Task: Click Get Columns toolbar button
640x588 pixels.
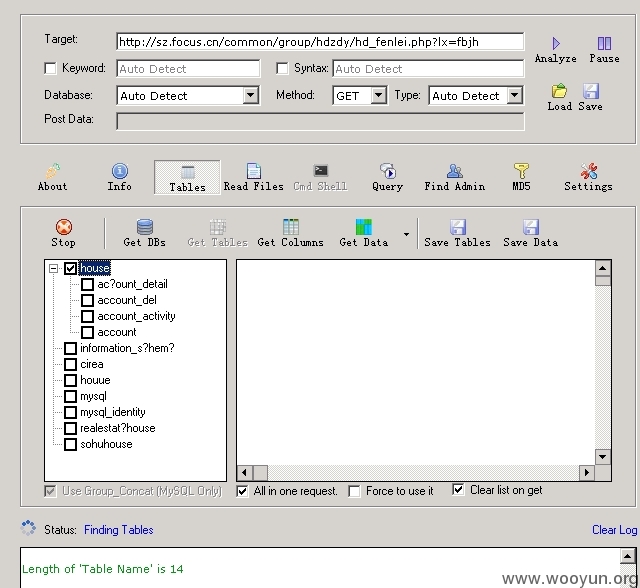Action: click(291, 233)
